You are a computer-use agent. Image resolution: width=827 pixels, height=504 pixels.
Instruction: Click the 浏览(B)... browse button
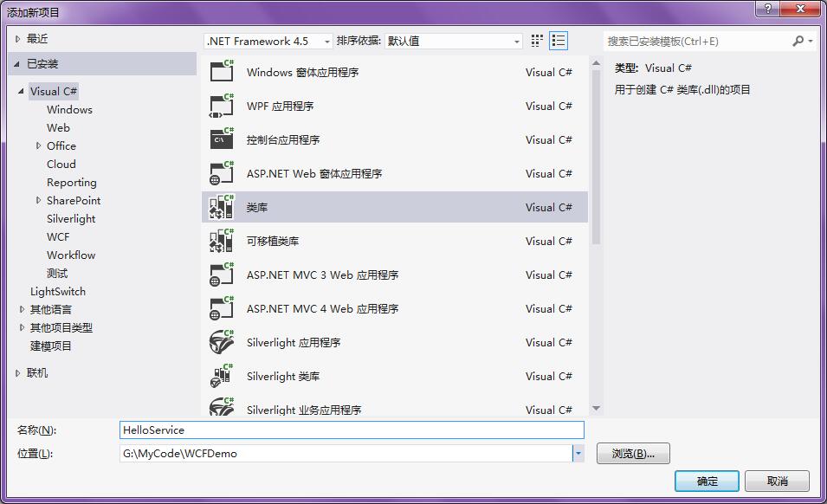click(x=633, y=454)
